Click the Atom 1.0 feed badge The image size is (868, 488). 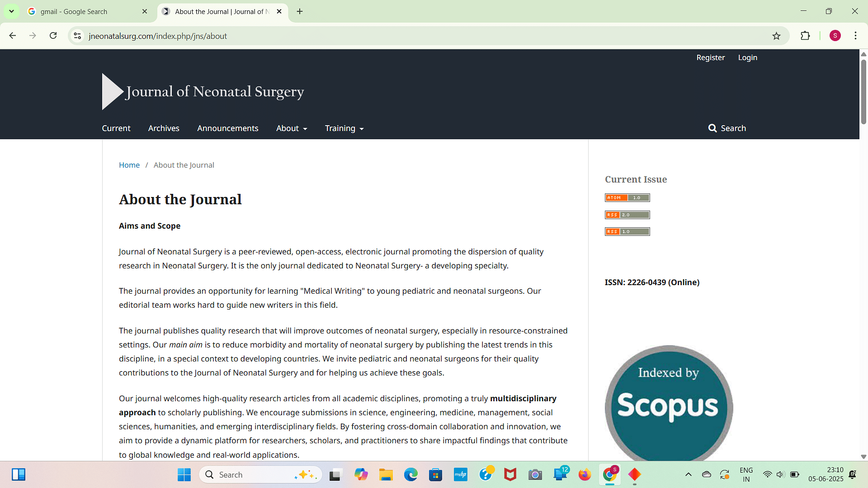point(627,197)
